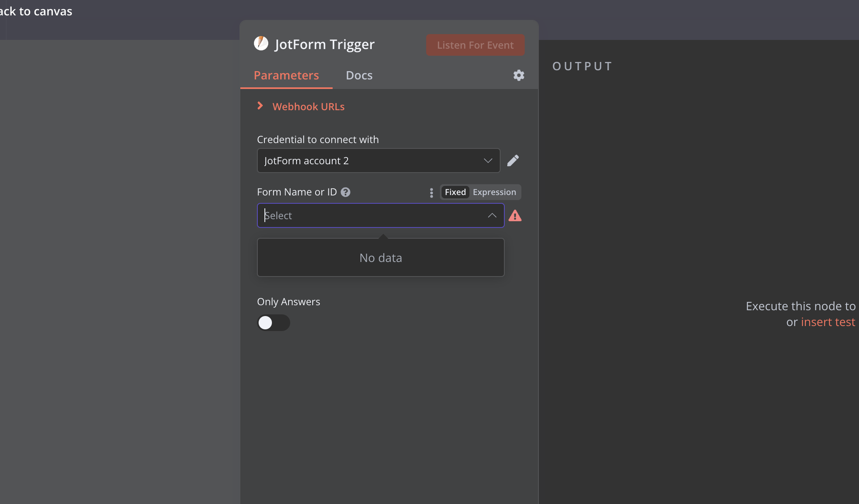The width and height of the screenshot is (859, 504).
Task: Expand the Webhook URLs section
Action: 308,107
